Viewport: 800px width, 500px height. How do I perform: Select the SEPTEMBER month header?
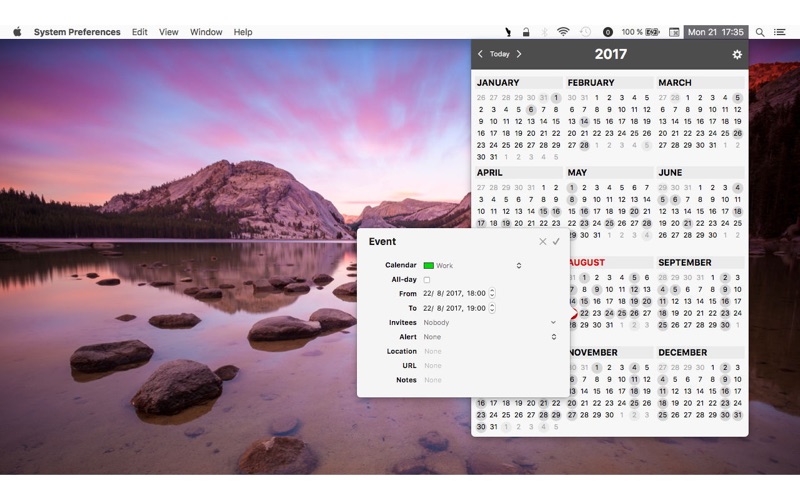(700, 262)
